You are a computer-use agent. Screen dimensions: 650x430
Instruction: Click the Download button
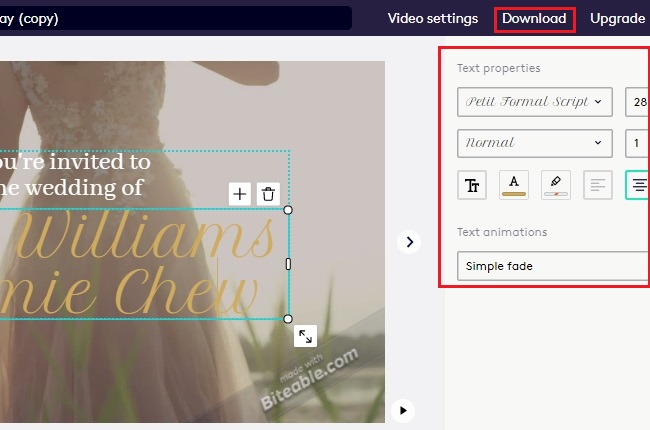pyautogui.click(x=534, y=19)
